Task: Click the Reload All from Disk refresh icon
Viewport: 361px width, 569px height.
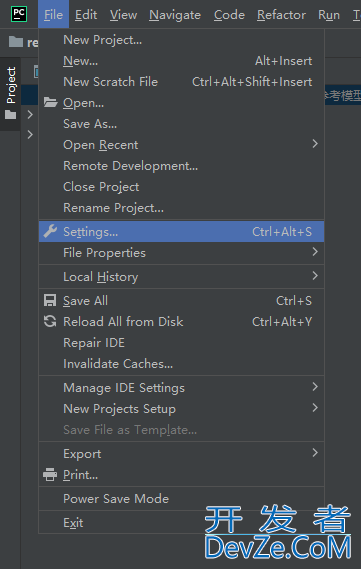Action: pyautogui.click(x=50, y=321)
